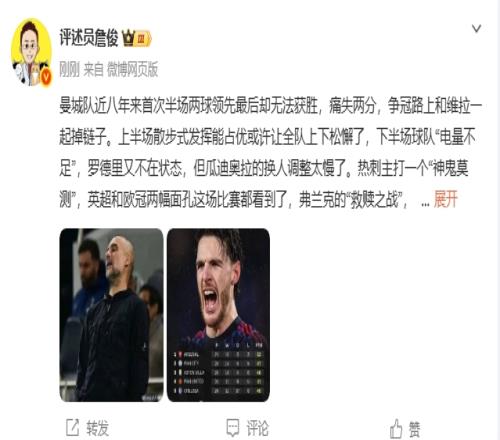Open the Guardiola photo thumbnail

[111, 315]
